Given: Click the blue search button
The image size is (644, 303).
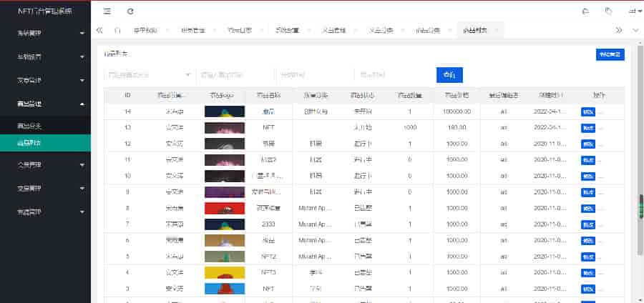Looking at the screenshot, I should point(449,74).
